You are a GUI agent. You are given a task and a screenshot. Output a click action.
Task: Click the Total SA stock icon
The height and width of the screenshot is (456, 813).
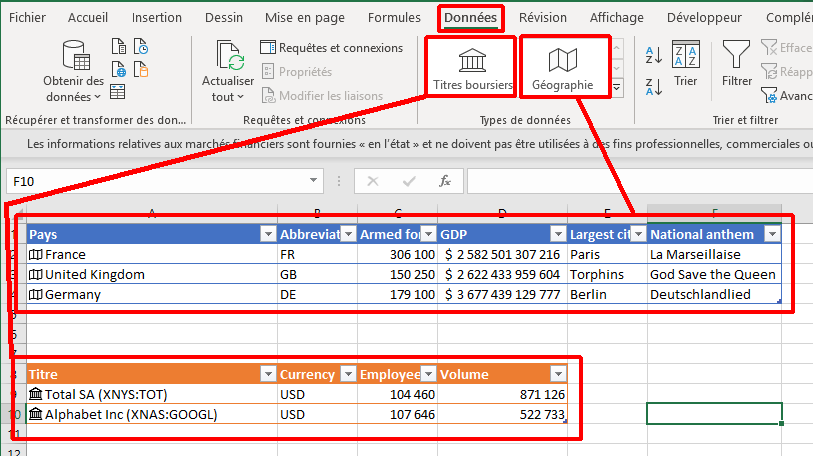[35, 394]
